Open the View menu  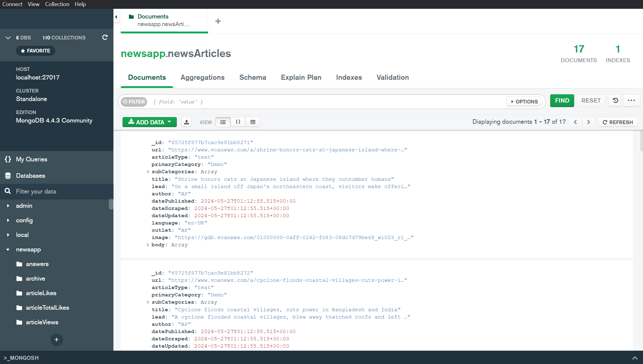[x=33, y=4]
